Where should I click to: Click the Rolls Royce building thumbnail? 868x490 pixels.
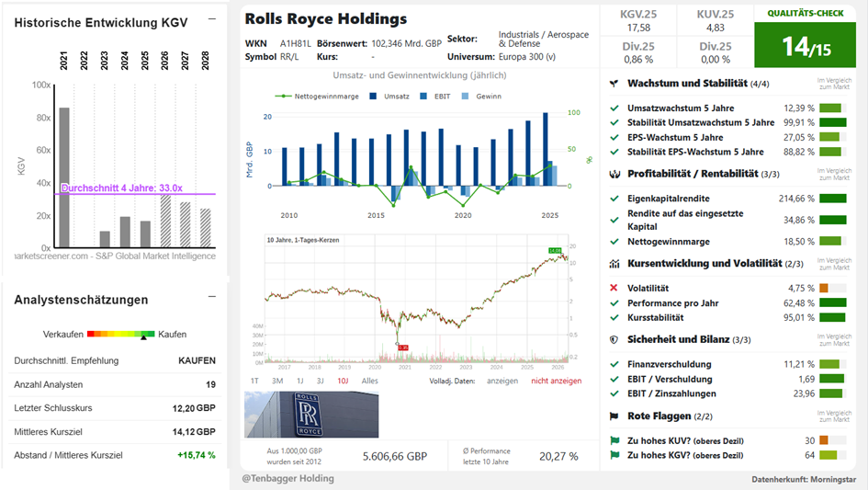[x=311, y=415]
